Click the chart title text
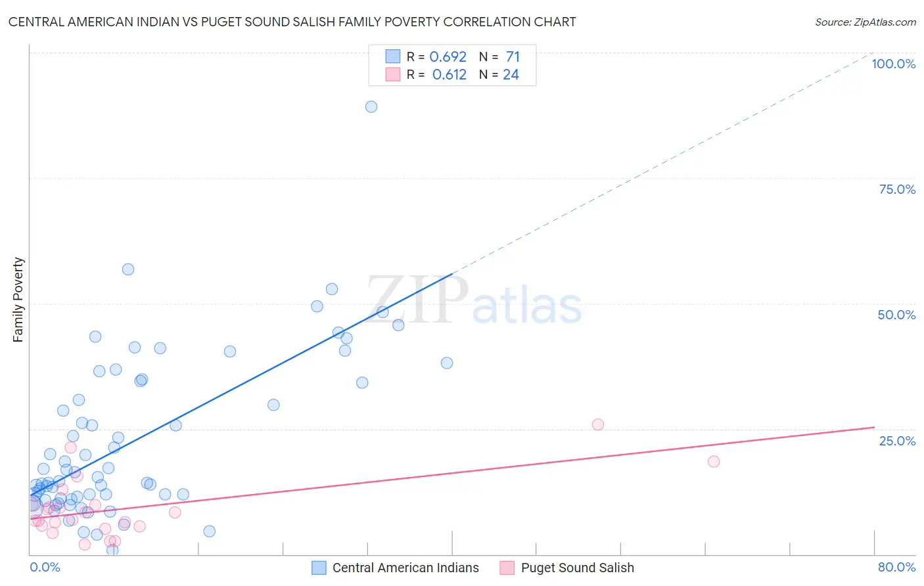The height and width of the screenshot is (586, 924). click(x=292, y=22)
